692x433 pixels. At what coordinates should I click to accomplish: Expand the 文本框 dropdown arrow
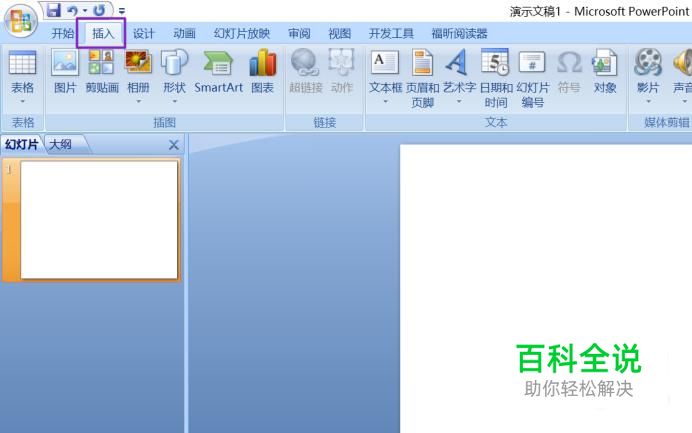(x=385, y=102)
